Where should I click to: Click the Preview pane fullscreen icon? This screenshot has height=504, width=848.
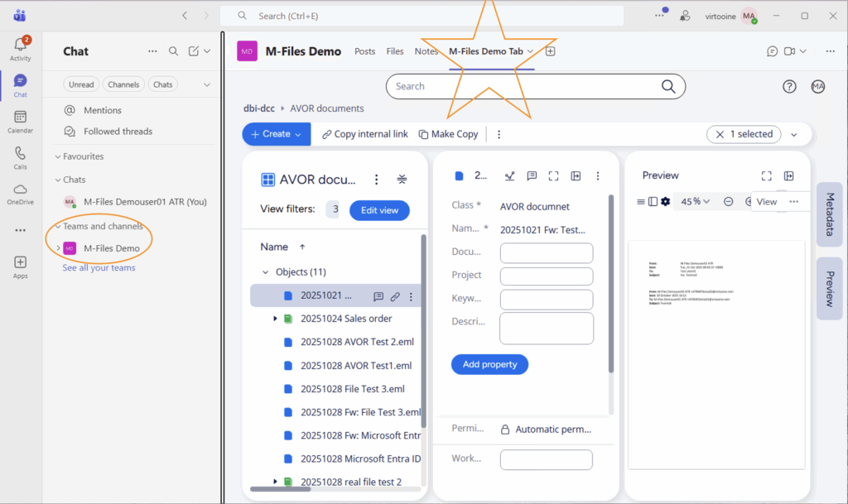pyautogui.click(x=766, y=175)
